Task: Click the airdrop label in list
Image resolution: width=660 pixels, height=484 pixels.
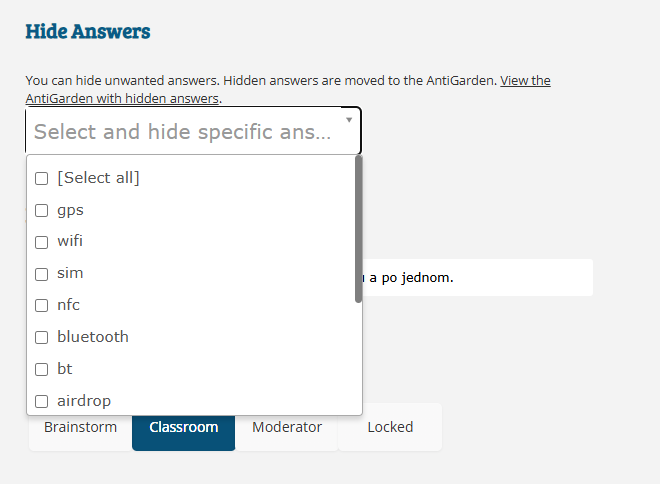Action: (x=84, y=401)
